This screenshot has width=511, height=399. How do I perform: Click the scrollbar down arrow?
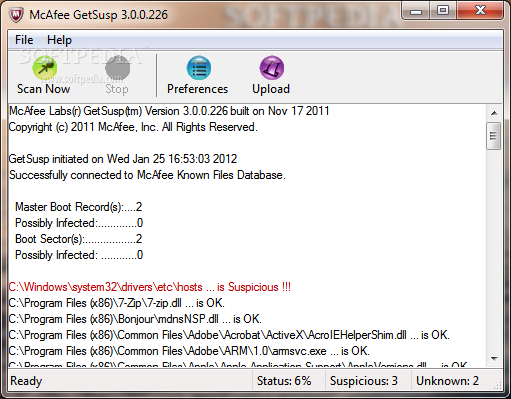click(494, 359)
